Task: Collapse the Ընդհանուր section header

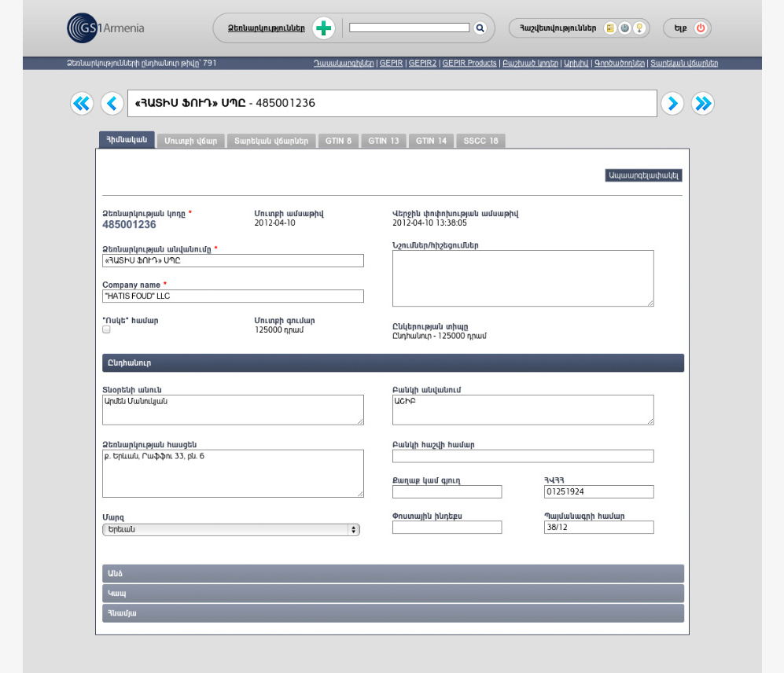Action: point(393,363)
